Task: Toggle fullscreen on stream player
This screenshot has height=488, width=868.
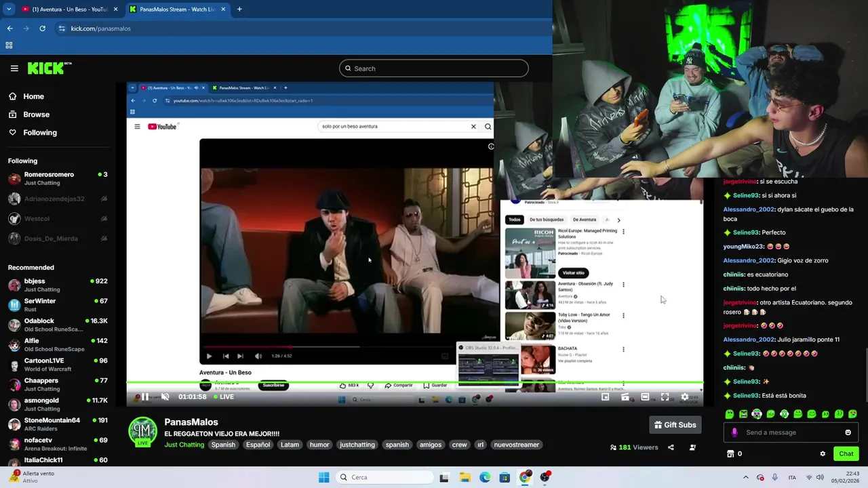Action: [x=665, y=397]
